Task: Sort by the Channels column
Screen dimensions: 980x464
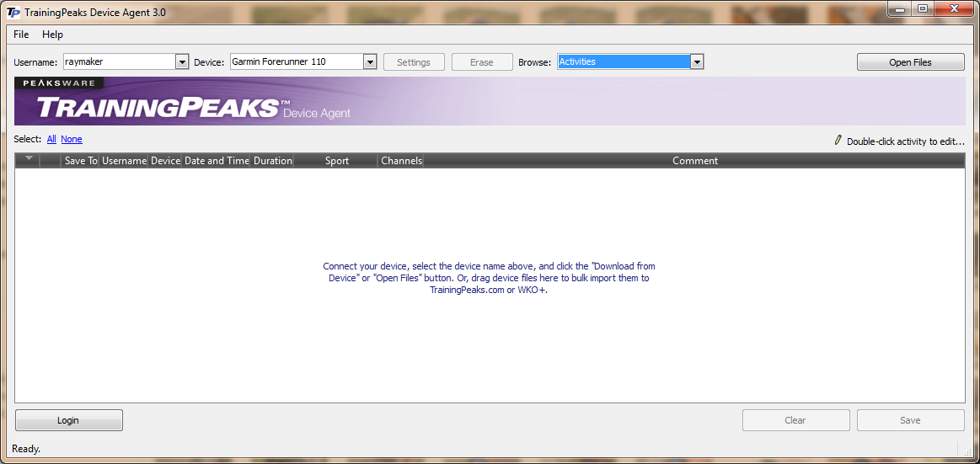Action: point(401,161)
